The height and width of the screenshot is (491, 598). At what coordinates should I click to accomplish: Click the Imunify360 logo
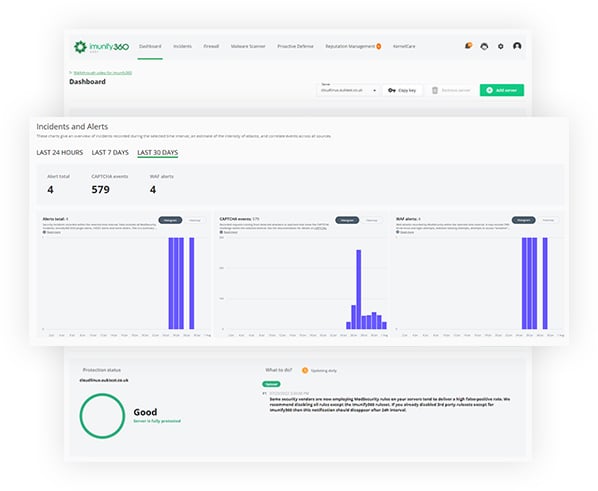coord(101,47)
